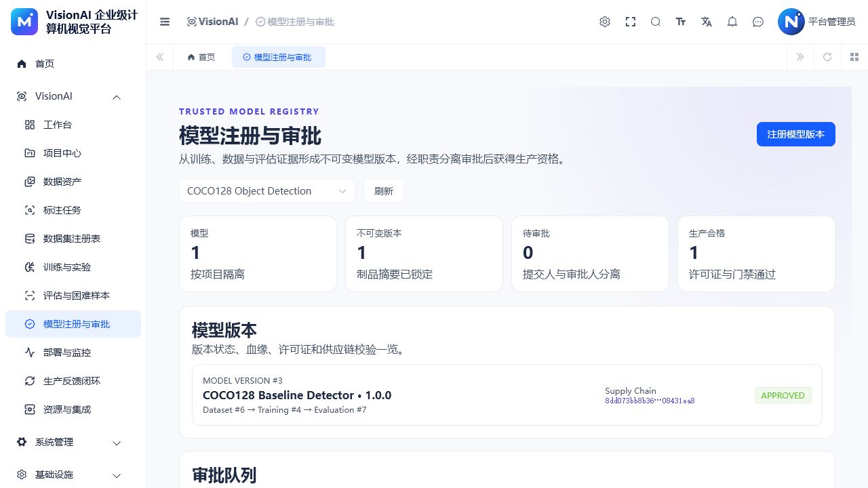Open 部署与监控 in the sidebar menu
This screenshot has width=868, height=488.
[x=73, y=352]
